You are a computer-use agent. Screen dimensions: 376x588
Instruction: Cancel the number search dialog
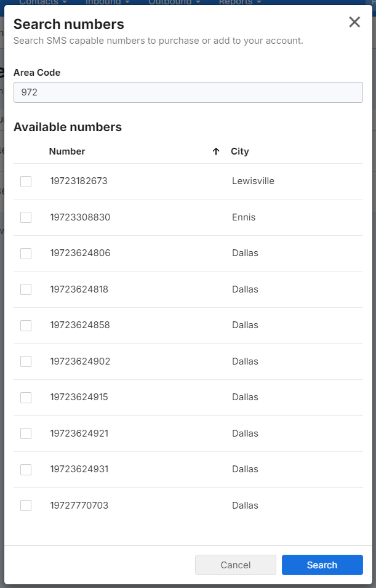click(x=236, y=565)
